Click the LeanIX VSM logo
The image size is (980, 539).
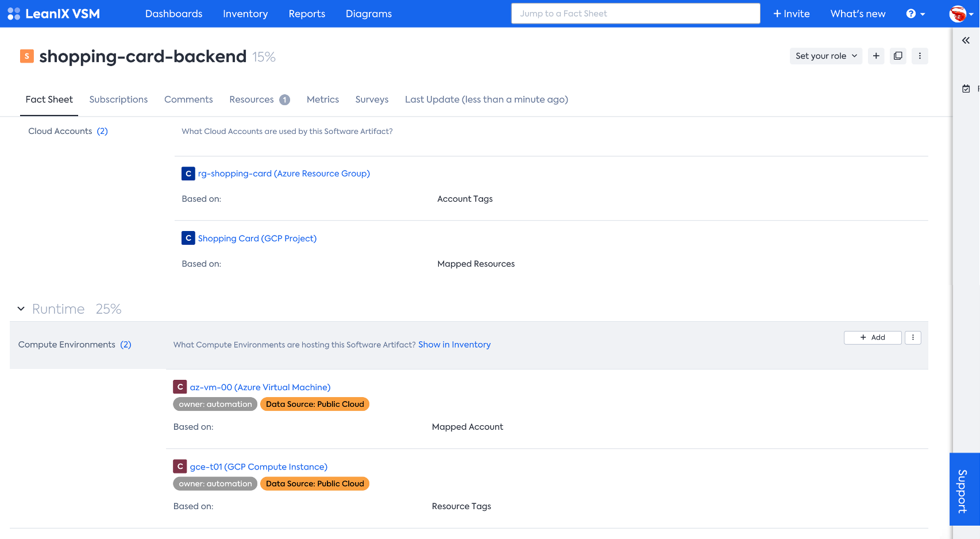53,14
